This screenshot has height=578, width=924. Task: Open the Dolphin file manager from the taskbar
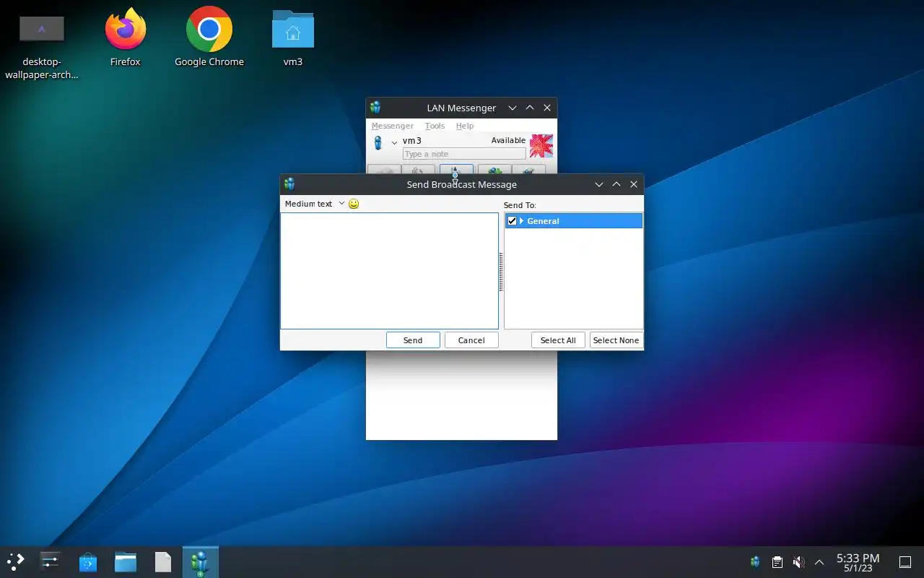click(x=126, y=561)
